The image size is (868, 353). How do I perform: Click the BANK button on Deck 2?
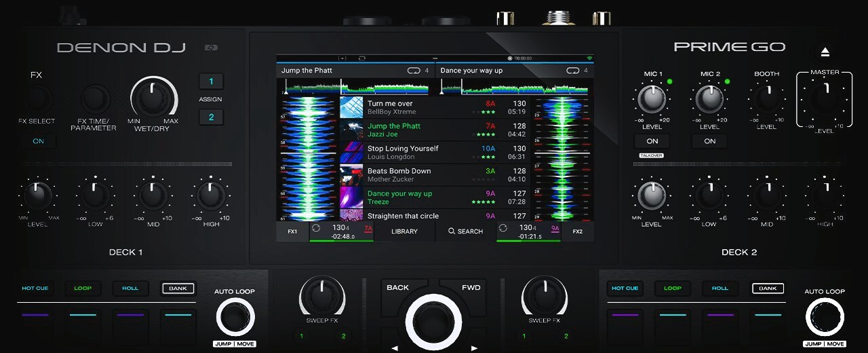768,289
